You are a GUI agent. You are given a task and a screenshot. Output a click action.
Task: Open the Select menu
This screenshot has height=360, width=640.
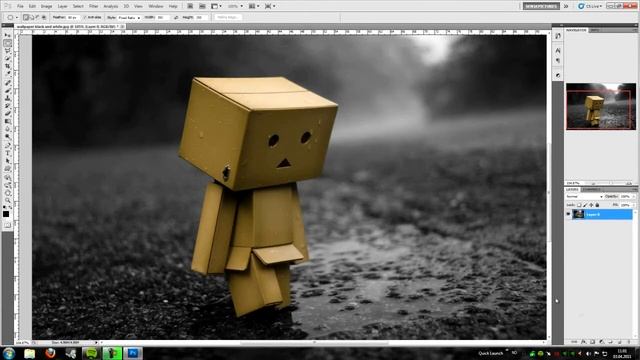(78, 6)
